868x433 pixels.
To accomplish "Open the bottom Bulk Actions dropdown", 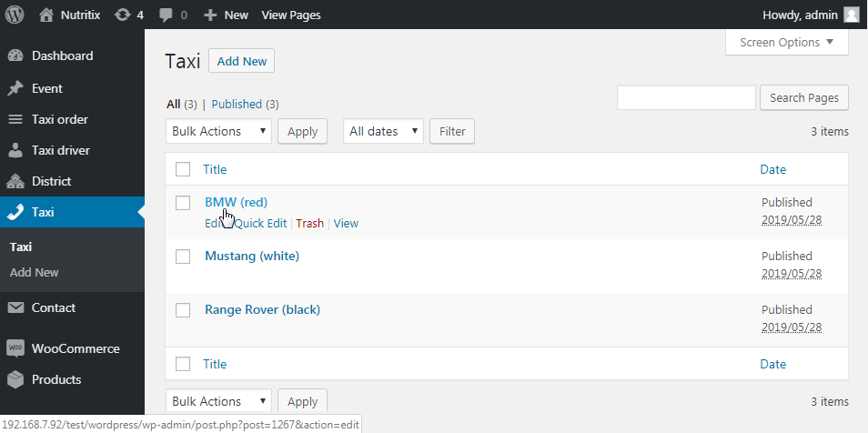I will 218,401.
